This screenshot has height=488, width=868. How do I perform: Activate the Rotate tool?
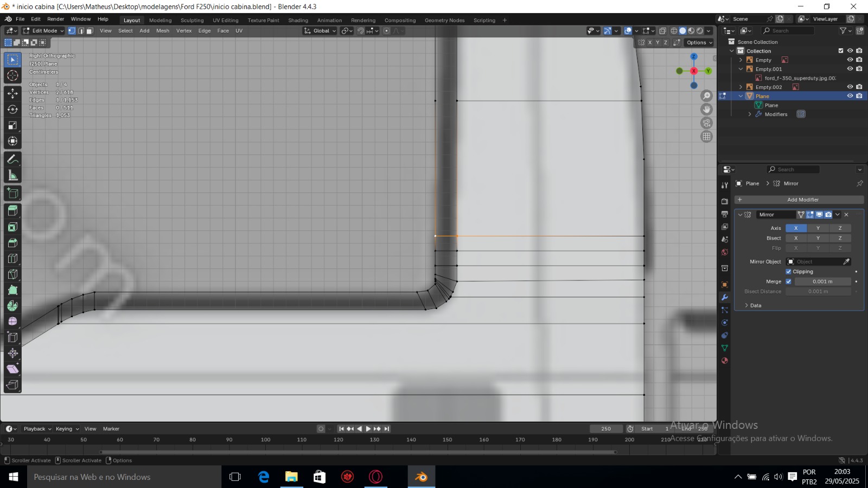12,109
